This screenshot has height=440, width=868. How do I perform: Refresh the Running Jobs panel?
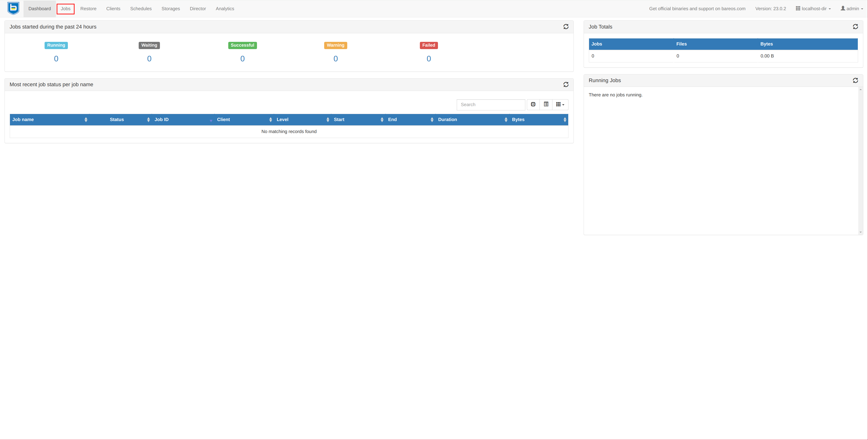tap(855, 80)
